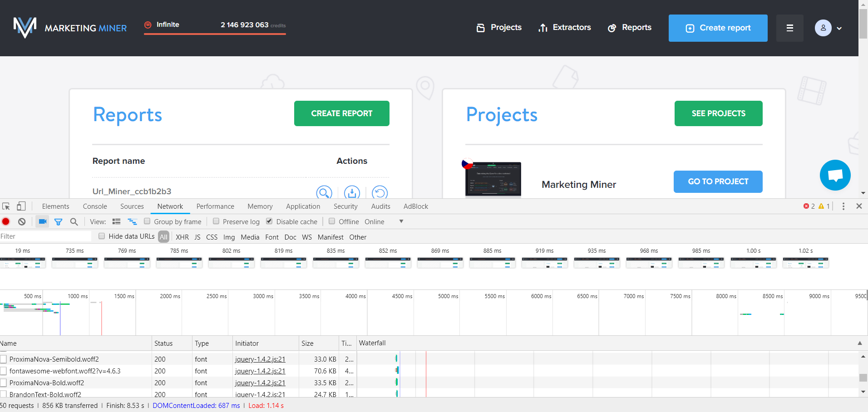This screenshot has height=412, width=868.
Task: Expand account dropdown chevron next to avatar
Action: [839, 28]
